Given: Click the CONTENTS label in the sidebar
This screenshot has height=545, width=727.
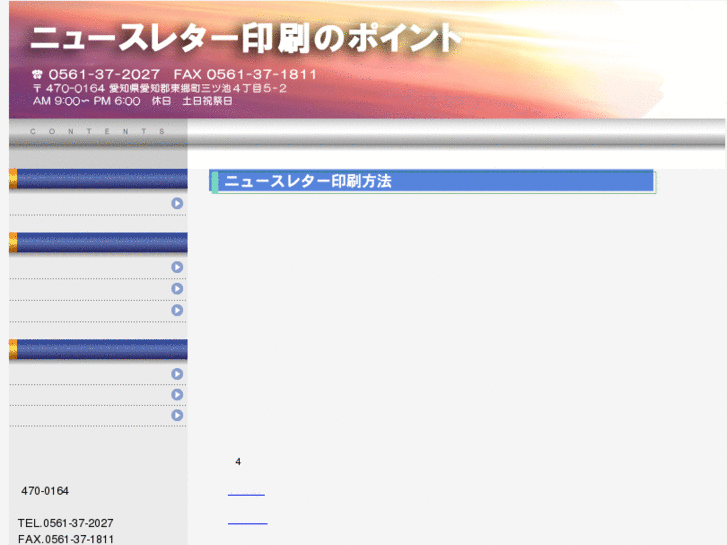Looking at the screenshot, I should [x=97, y=132].
